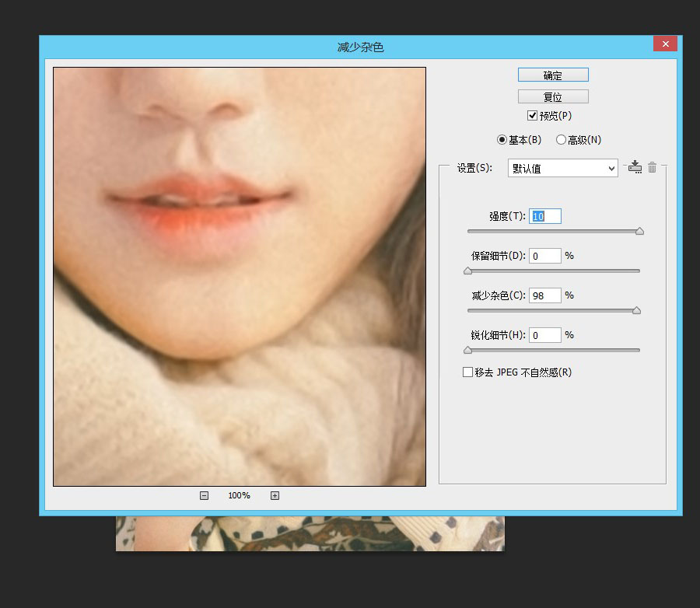Click the 确定 button
Image resolution: width=700 pixels, height=608 pixels.
coord(553,75)
